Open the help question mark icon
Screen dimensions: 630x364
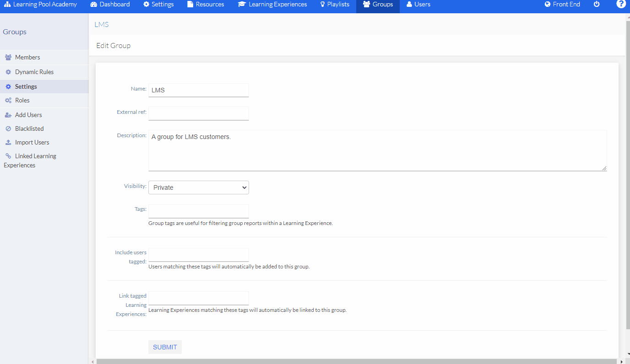620,4
